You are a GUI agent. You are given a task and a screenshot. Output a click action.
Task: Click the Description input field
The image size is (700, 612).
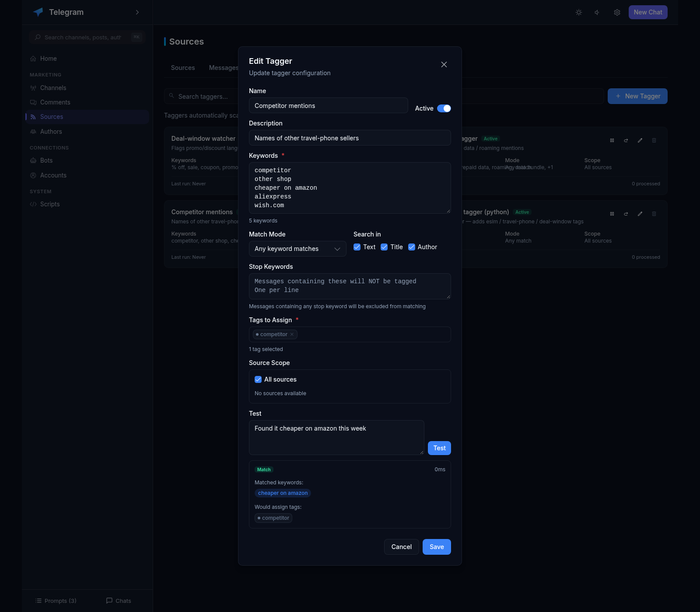click(x=350, y=138)
